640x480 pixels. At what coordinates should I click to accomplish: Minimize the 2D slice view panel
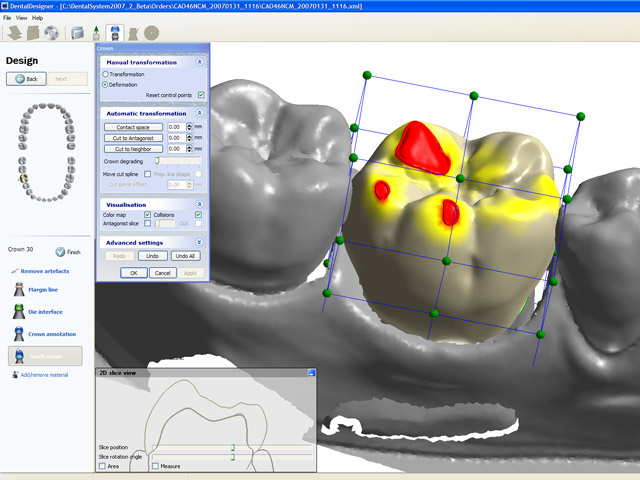[311, 372]
